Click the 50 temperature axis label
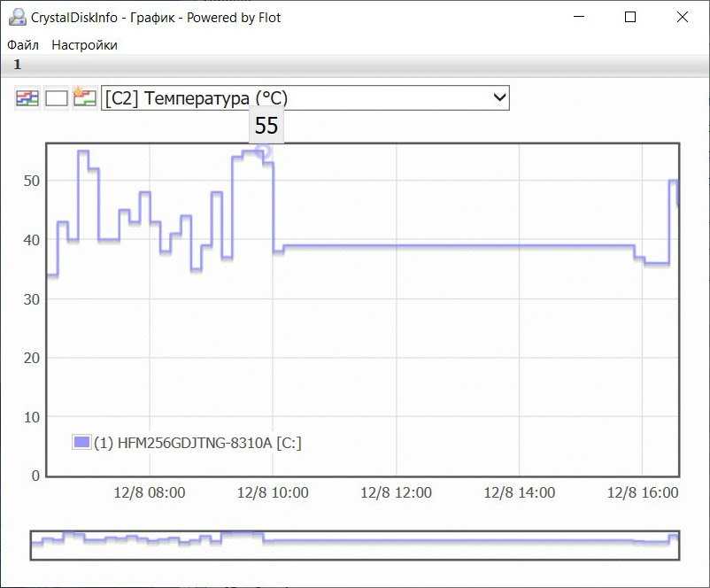This screenshot has height=588, width=710. pyautogui.click(x=32, y=181)
